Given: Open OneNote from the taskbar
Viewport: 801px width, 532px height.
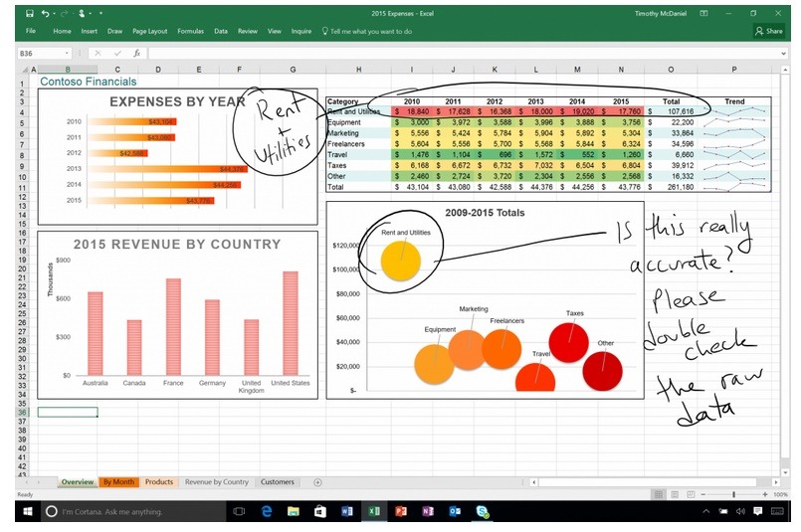Looking at the screenshot, I should tap(428, 511).
